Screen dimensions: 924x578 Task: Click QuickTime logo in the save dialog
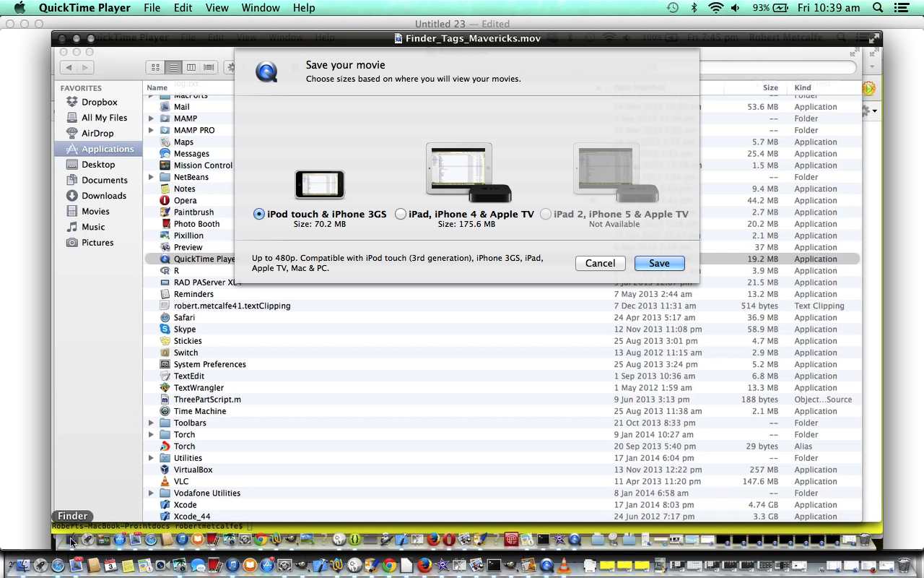pyautogui.click(x=266, y=72)
